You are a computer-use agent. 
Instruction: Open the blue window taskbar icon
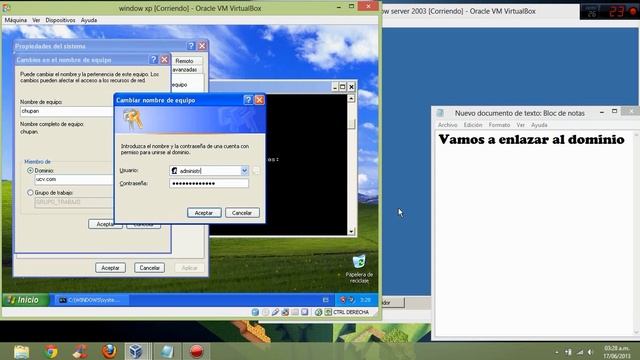click(x=167, y=351)
